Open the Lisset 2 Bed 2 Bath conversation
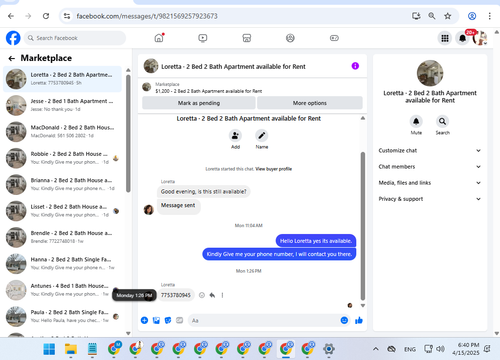The image size is (500, 360). [62, 211]
